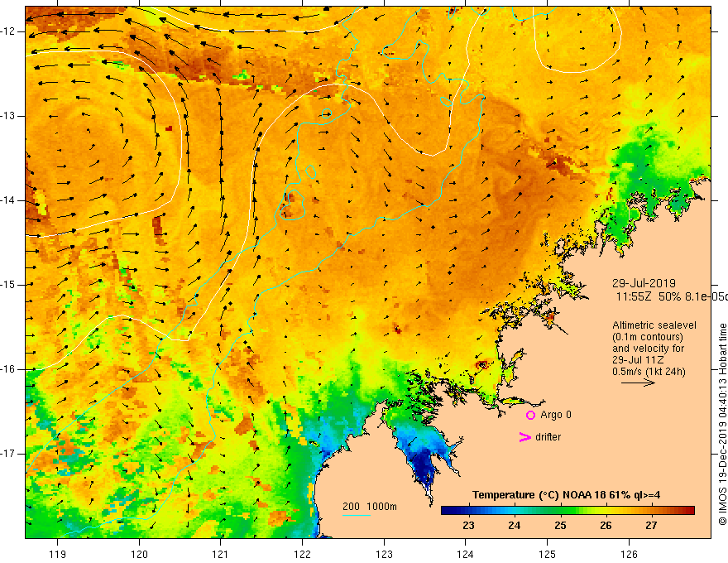
Task: Click the magenta Argo 0 circle marker
Action: [530, 415]
